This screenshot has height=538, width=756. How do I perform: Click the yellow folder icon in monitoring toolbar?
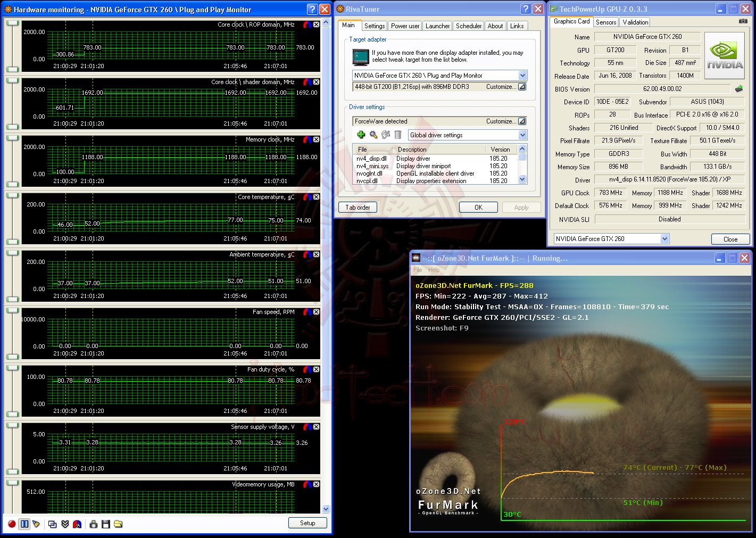coord(118,524)
